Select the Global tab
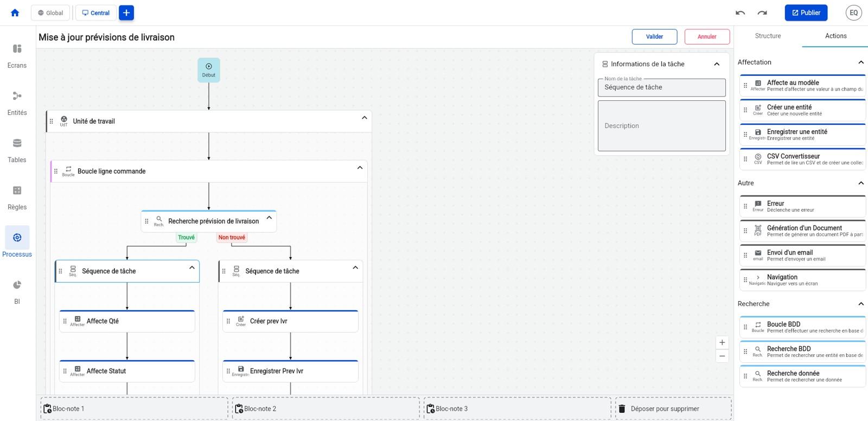Screen dimensions: 868x421 click(x=50, y=12)
